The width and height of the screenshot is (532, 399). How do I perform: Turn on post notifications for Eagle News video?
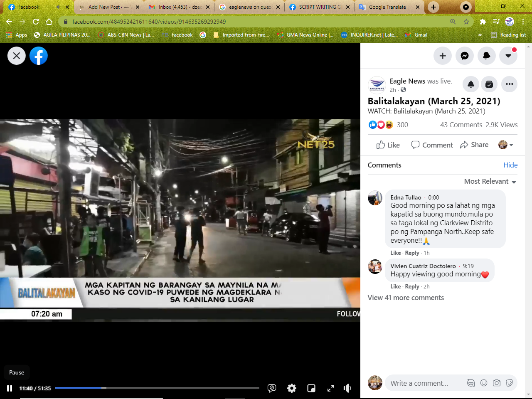click(471, 84)
